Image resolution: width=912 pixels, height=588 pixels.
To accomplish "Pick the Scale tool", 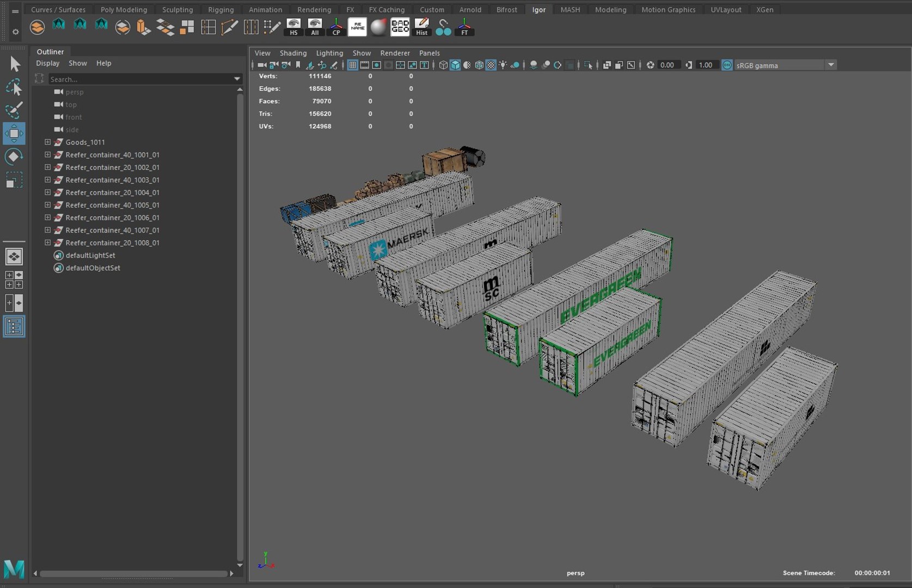I will tap(14, 180).
